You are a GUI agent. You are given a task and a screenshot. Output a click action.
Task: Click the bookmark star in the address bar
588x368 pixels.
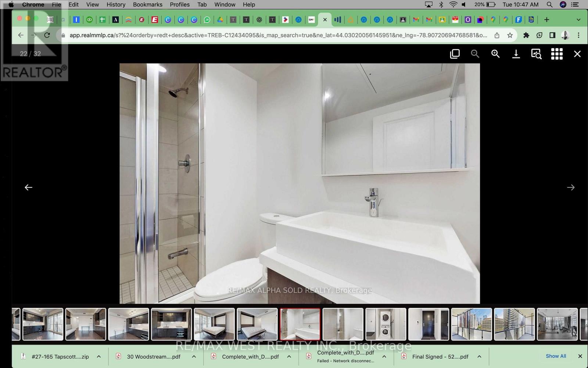pyautogui.click(x=510, y=35)
